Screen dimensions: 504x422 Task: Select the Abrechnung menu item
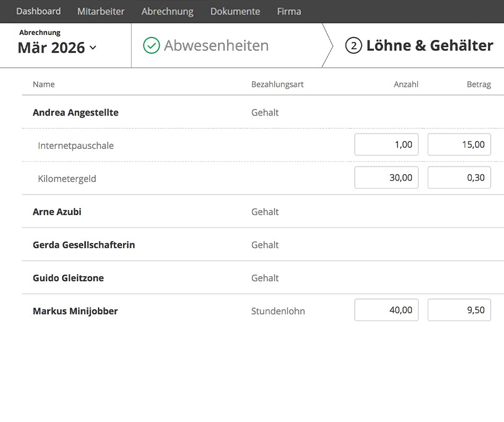[x=167, y=11]
